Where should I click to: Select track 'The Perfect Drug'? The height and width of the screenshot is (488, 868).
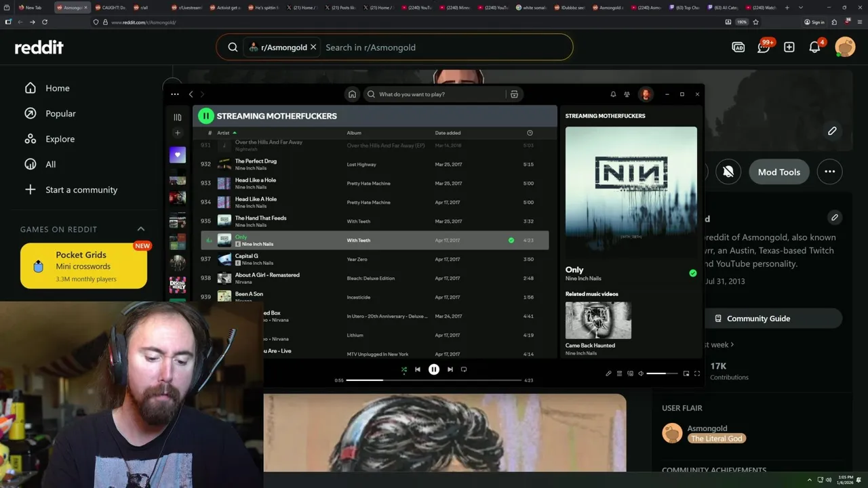pos(256,161)
